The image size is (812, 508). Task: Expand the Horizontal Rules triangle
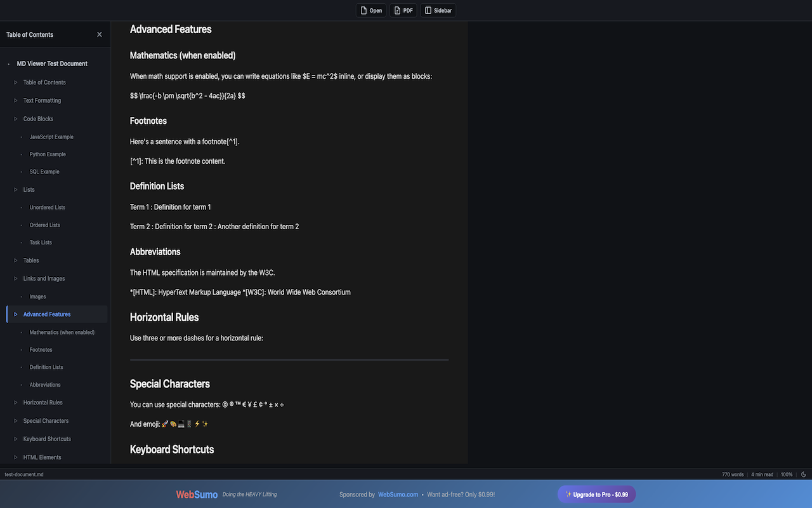pyautogui.click(x=16, y=403)
